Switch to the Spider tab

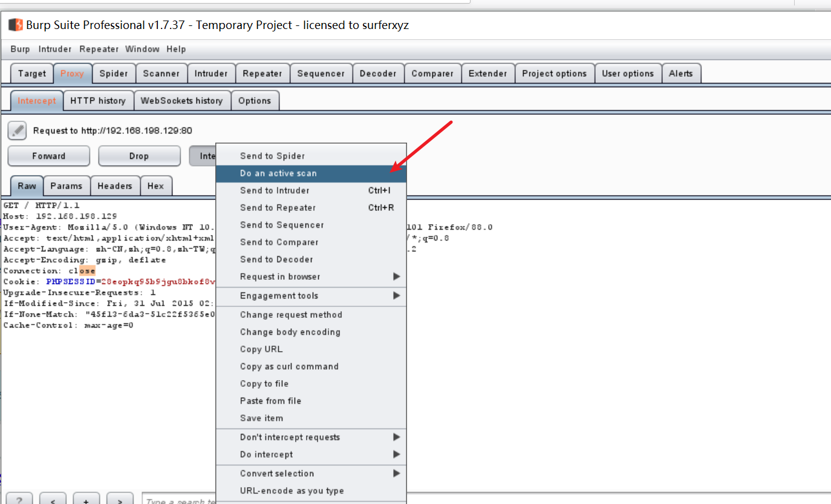click(x=114, y=74)
